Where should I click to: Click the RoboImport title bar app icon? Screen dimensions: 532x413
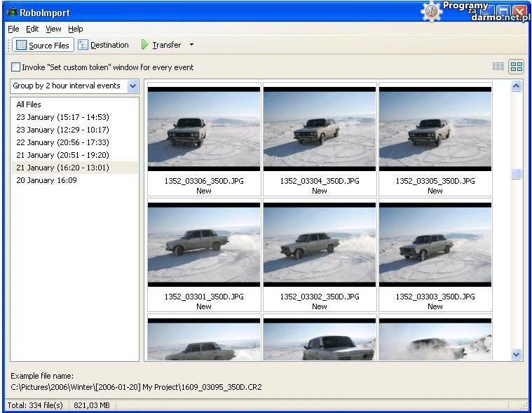[x=12, y=13]
